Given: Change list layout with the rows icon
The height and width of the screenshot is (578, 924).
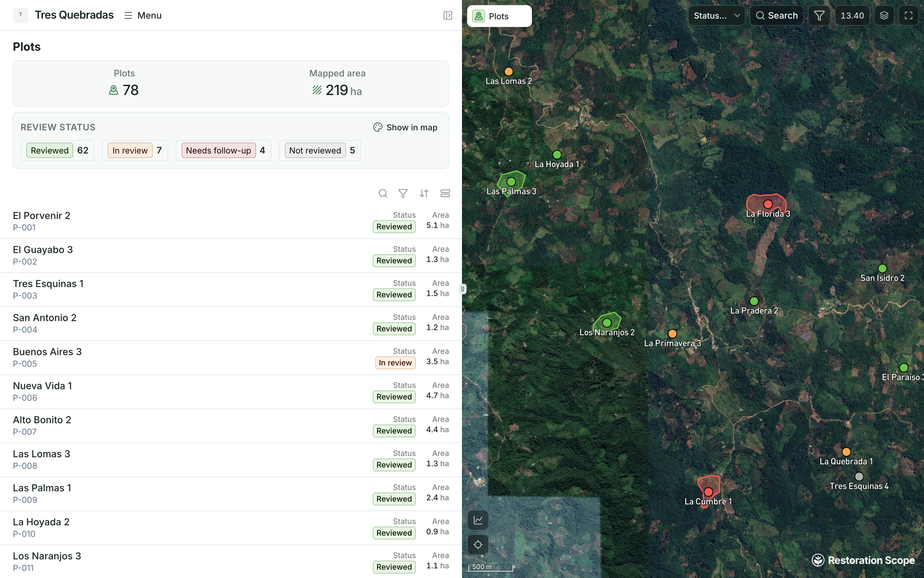Looking at the screenshot, I should (x=445, y=193).
